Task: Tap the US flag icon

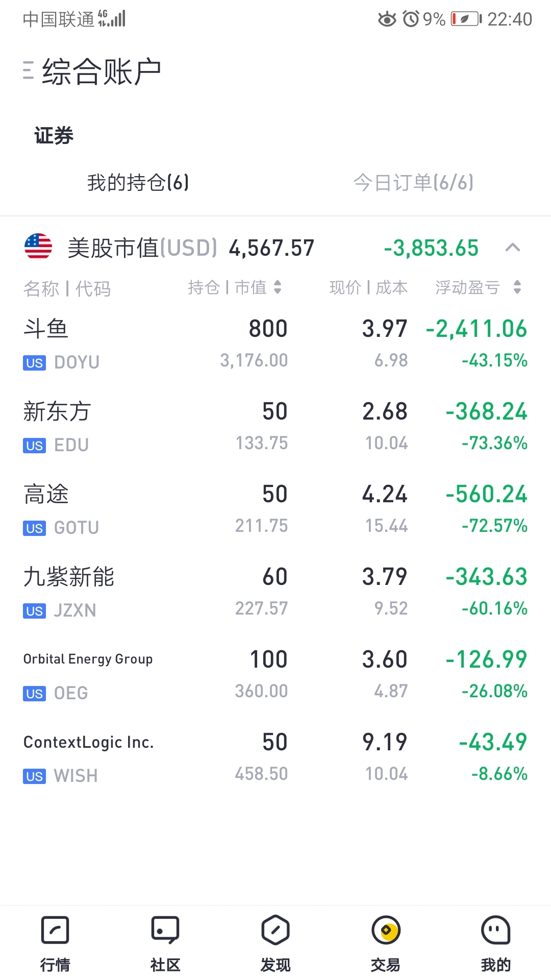Action: coord(38,247)
